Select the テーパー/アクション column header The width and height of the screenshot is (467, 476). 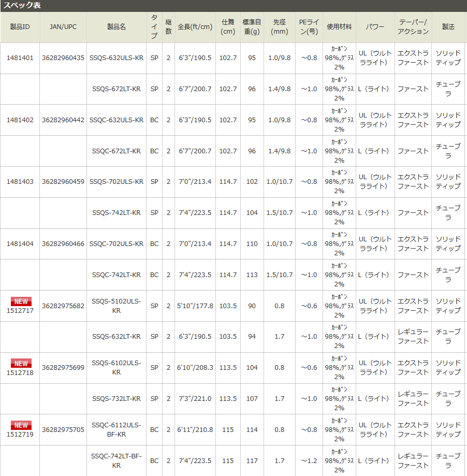click(413, 27)
